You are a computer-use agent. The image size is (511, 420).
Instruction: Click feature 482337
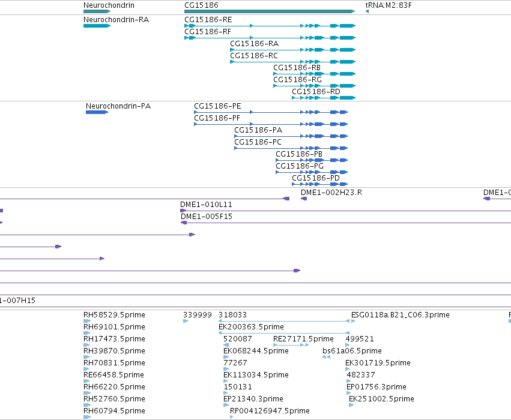361,375
